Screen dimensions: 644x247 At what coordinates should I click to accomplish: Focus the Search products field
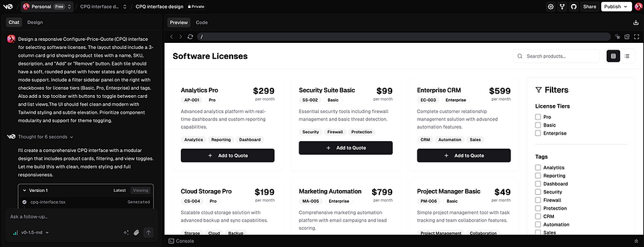coord(556,56)
